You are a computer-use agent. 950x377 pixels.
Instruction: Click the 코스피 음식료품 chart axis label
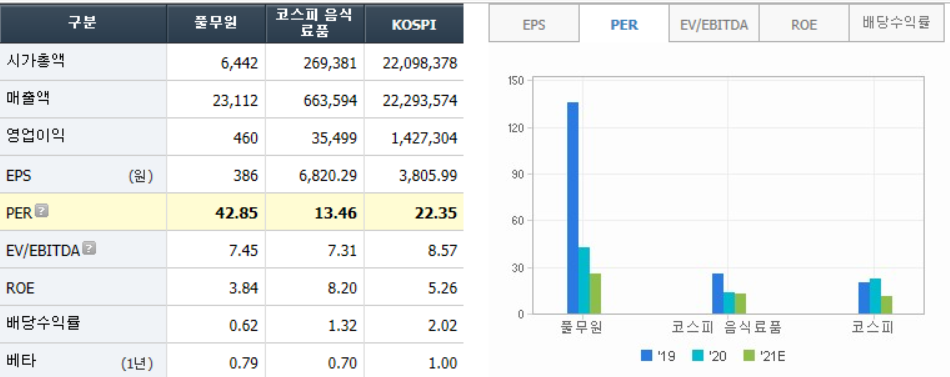[726, 328]
